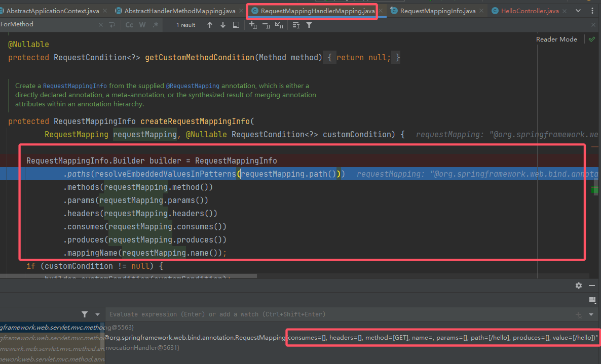Viewport: 601px width, 364px height.
Task: Click createRequestMappingInfo method name
Action: pyautogui.click(x=195, y=122)
